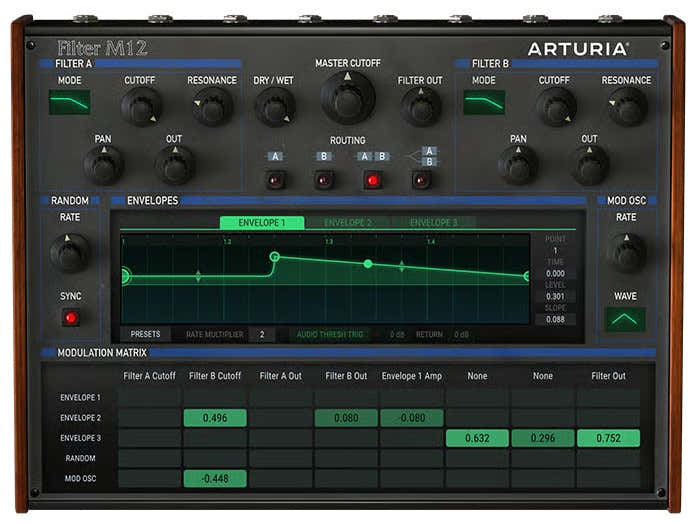Viewport: 696px width, 524px height.
Task: Click envelope Level value 0.301
Action: [555, 296]
